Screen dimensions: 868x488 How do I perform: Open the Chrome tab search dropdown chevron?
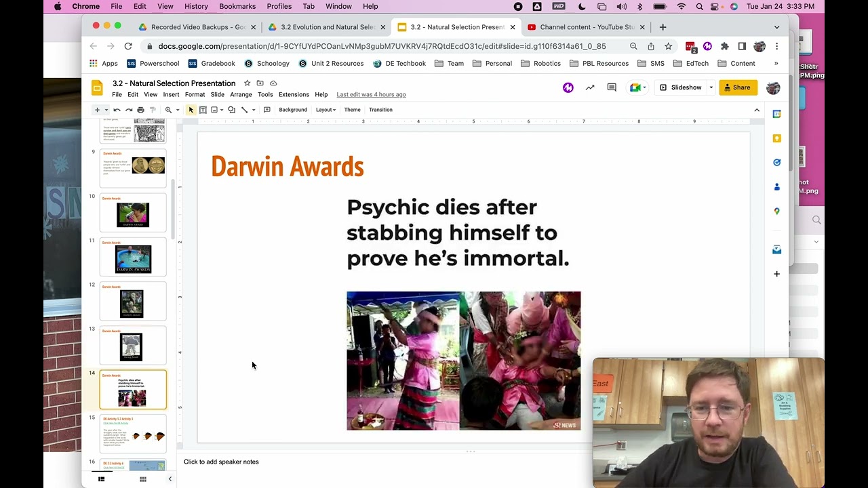pos(776,27)
